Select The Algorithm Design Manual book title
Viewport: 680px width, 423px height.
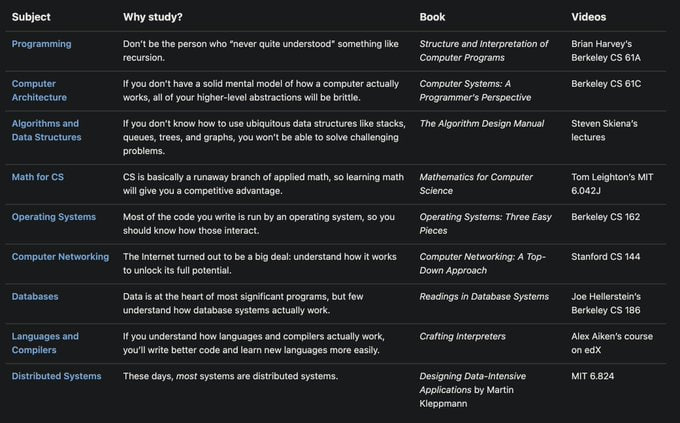[x=482, y=124]
